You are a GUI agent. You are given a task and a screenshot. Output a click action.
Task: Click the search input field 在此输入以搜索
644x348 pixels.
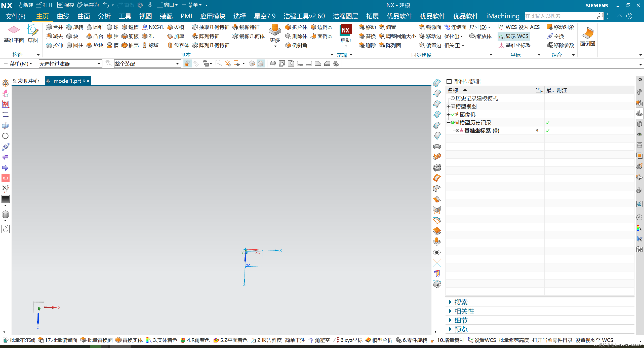561,16
